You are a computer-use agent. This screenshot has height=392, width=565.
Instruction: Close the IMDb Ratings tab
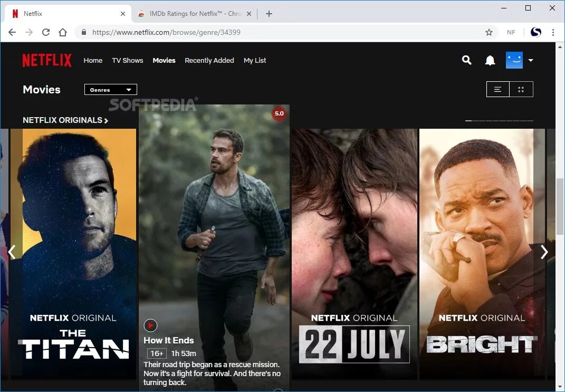tap(249, 14)
